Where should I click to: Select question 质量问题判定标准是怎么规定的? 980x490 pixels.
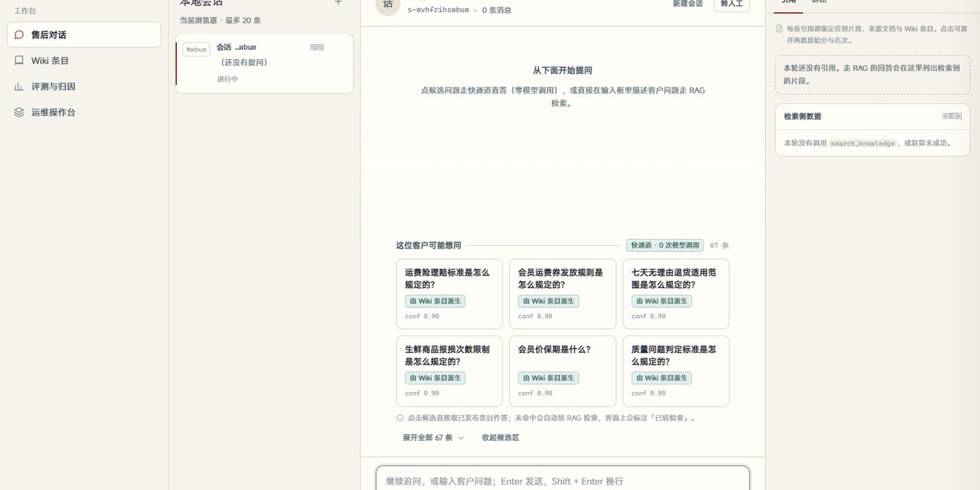tap(675, 371)
